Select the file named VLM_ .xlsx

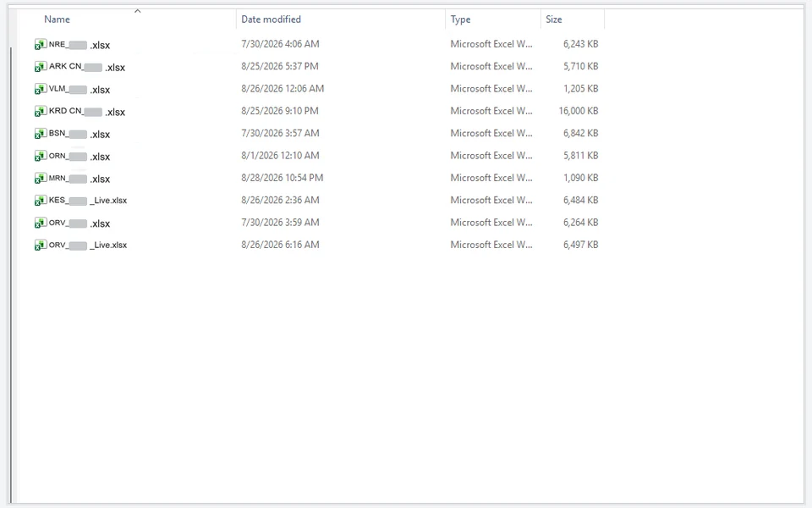click(80, 89)
